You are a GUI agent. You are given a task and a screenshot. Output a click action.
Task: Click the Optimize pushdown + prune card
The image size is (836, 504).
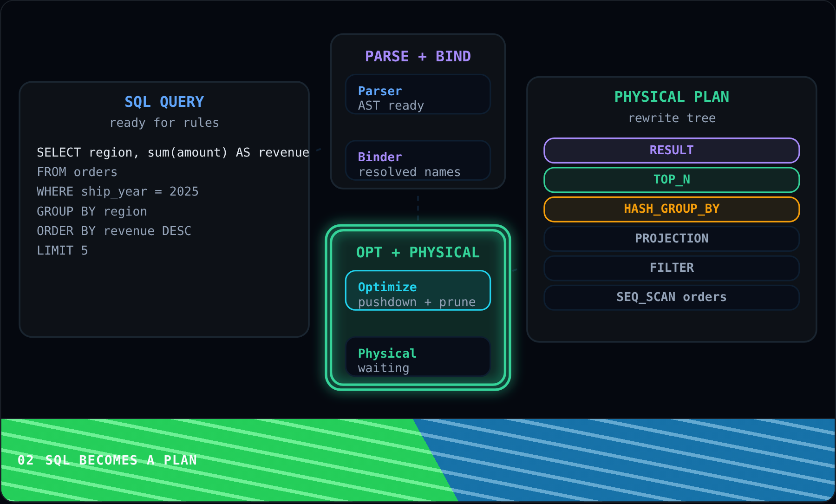418,290
